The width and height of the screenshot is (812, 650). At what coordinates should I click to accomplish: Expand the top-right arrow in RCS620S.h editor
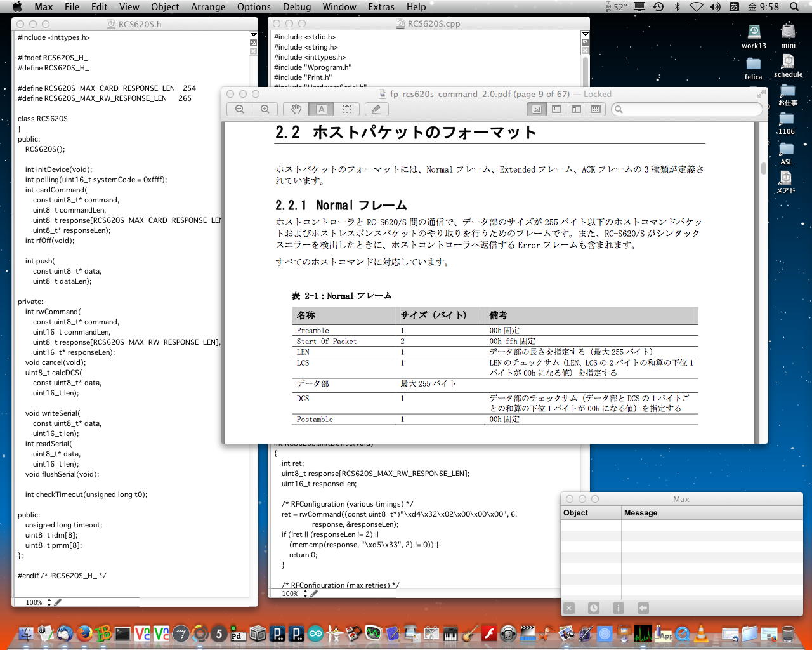[x=253, y=36]
